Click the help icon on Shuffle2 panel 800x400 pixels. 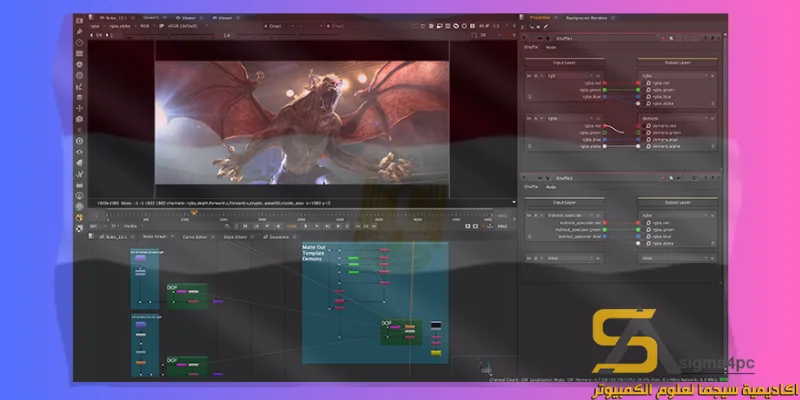click(706, 178)
